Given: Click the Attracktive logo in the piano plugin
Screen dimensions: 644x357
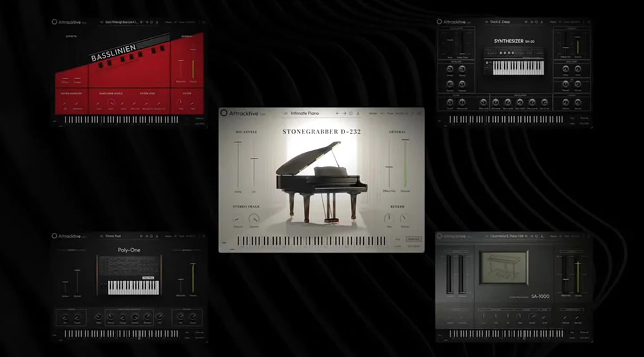Looking at the screenshot, I should (x=223, y=113).
